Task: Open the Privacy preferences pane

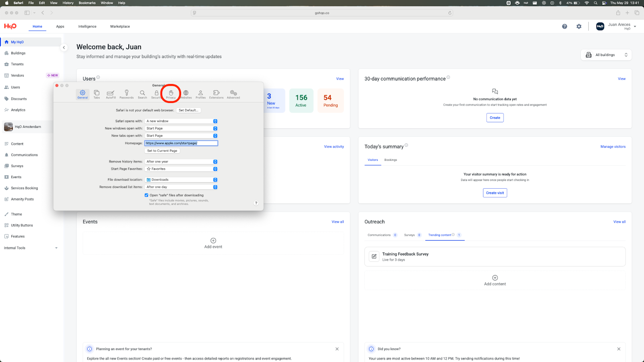Action: click(x=171, y=94)
